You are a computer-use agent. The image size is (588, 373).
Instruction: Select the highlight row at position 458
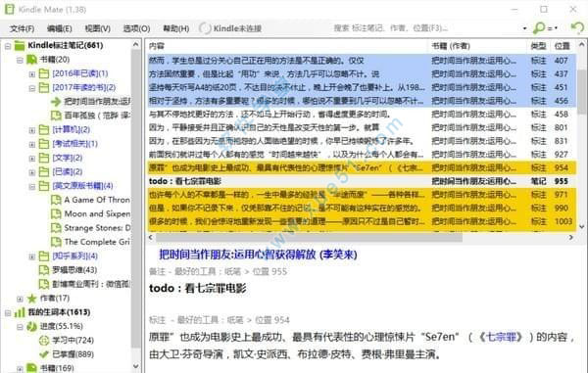coord(362,115)
